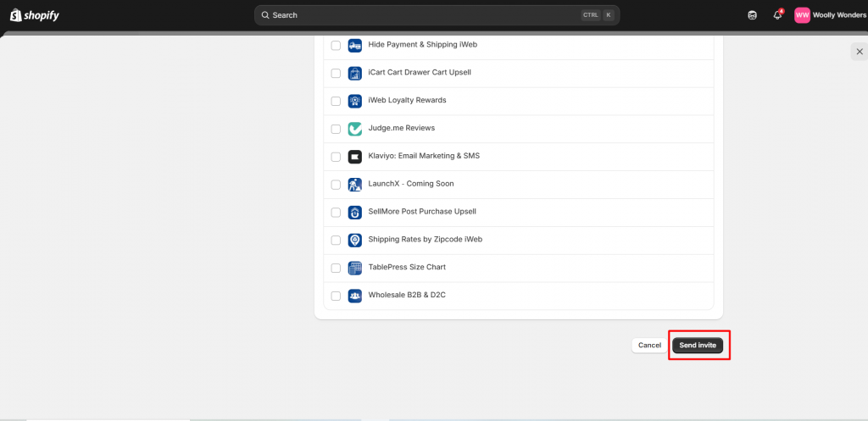Enable the iWeb Loyalty Rewards checkbox
The width and height of the screenshot is (868, 421).
(336, 101)
